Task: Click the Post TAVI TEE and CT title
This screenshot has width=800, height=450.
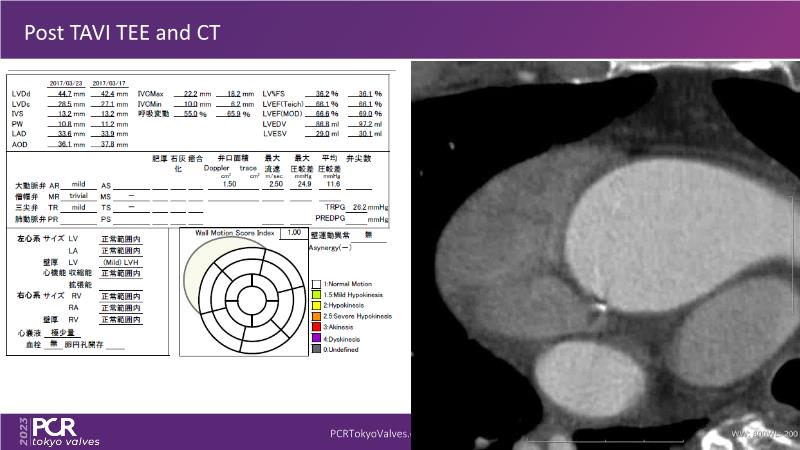Action: pos(123,33)
